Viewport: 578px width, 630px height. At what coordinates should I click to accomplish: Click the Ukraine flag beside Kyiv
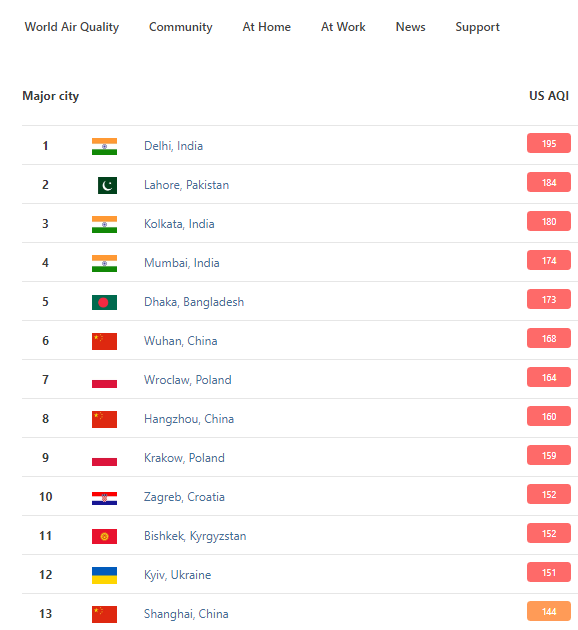pyautogui.click(x=104, y=575)
